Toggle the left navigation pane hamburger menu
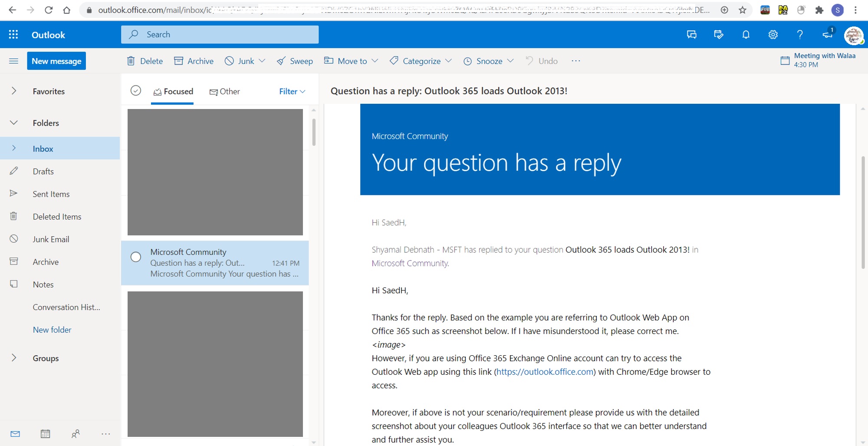Image resolution: width=868 pixels, height=446 pixels. click(13, 61)
